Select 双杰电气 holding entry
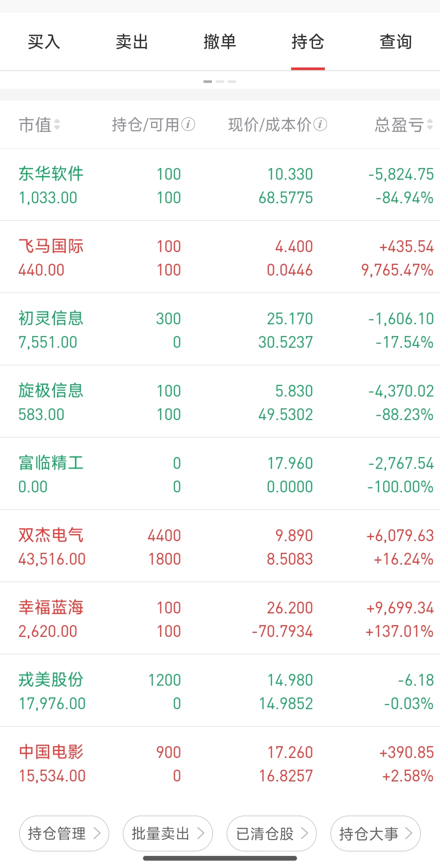Image resolution: width=440 pixels, height=868 pixels. (x=220, y=547)
